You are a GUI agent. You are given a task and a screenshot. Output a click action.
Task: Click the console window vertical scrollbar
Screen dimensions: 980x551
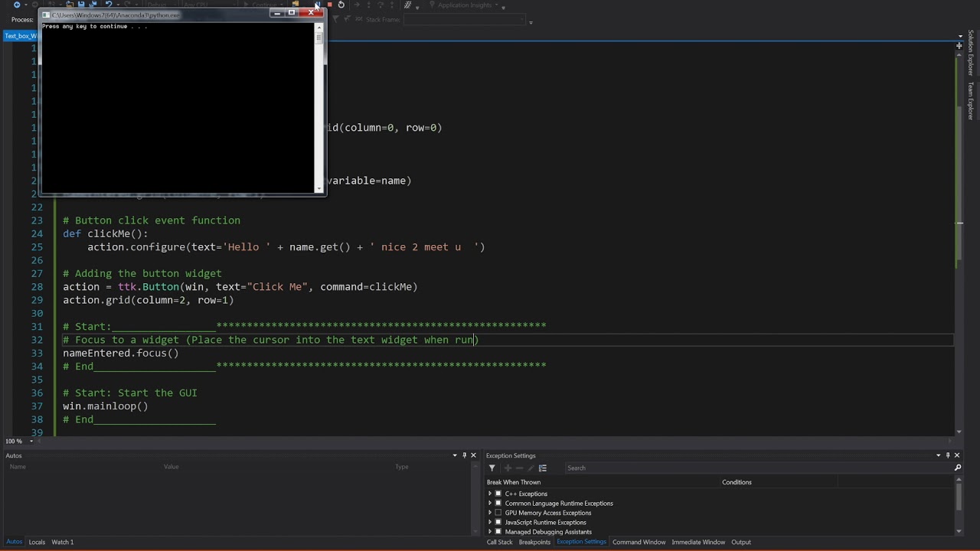(319, 107)
